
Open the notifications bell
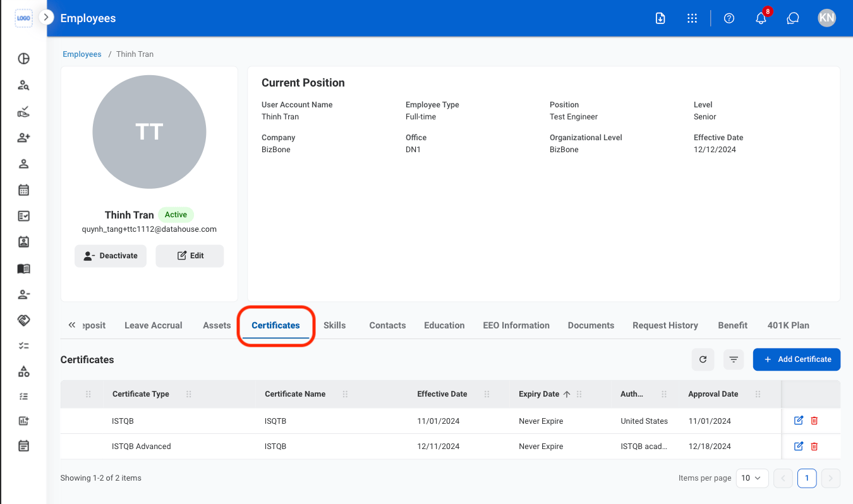coord(761,18)
